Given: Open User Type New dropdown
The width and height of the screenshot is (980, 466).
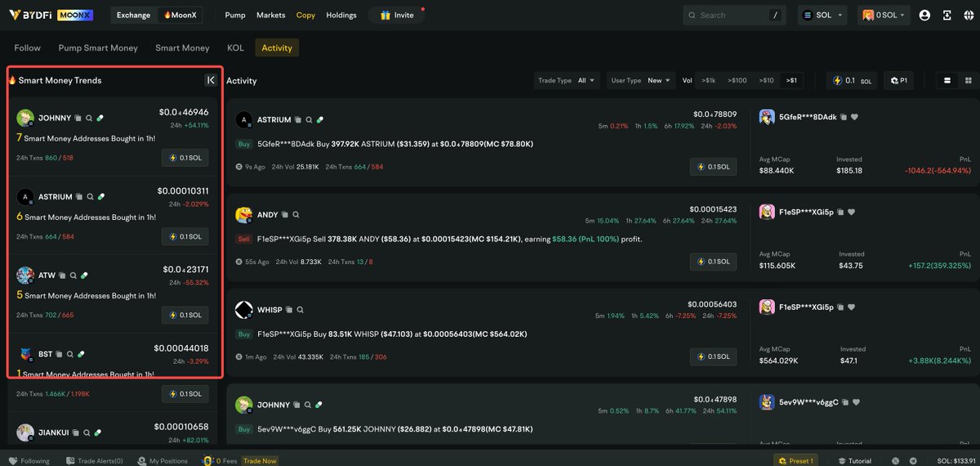Looking at the screenshot, I should [642, 80].
